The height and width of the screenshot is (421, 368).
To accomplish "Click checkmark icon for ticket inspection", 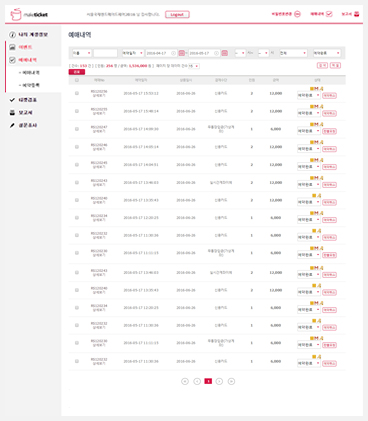I will point(12,100).
